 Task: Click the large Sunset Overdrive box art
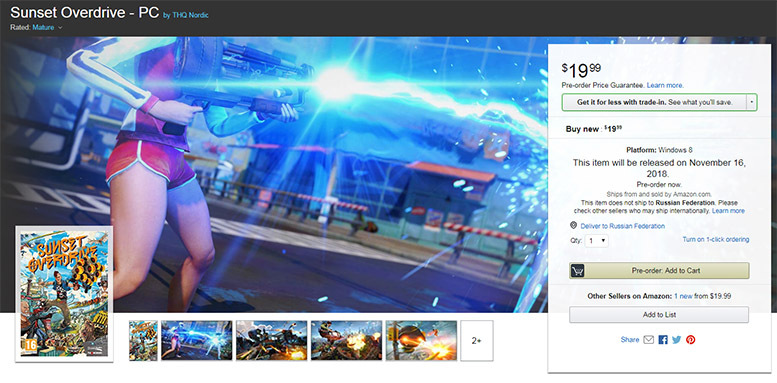tap(64, 294)
